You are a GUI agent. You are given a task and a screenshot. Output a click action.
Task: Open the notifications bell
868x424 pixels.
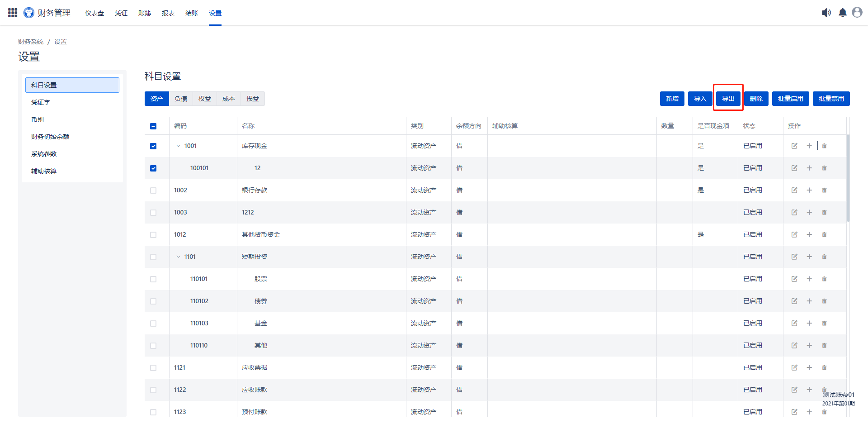843,13
